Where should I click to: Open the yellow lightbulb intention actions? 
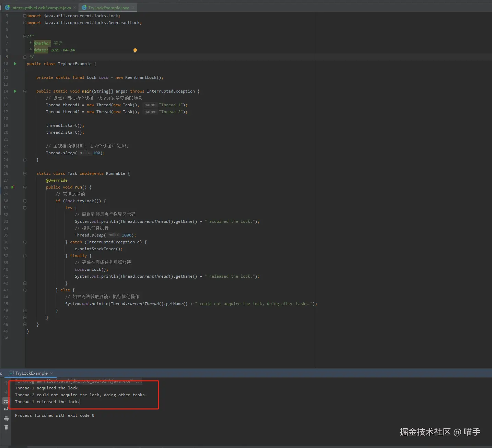click(x=135, y=51)
